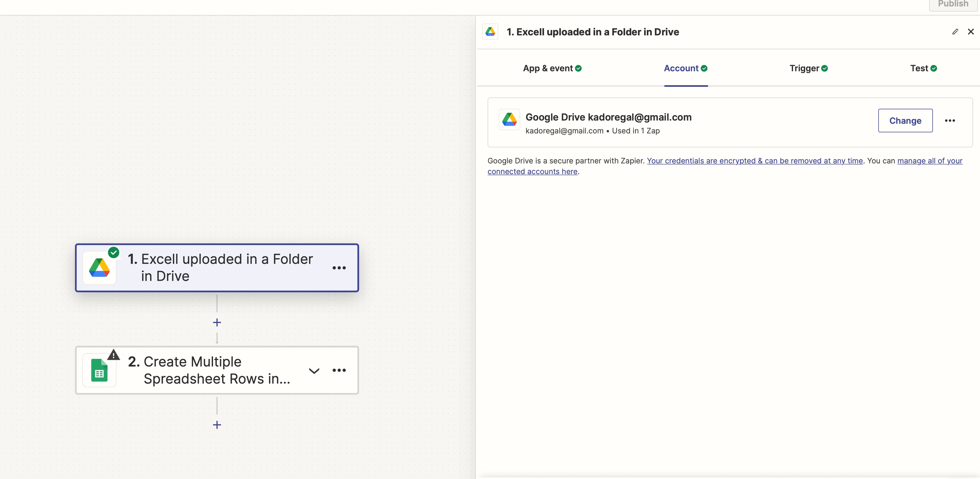980x479 pixels.
Task: Follow manage all connected accounts link
Action: point(929,161)
